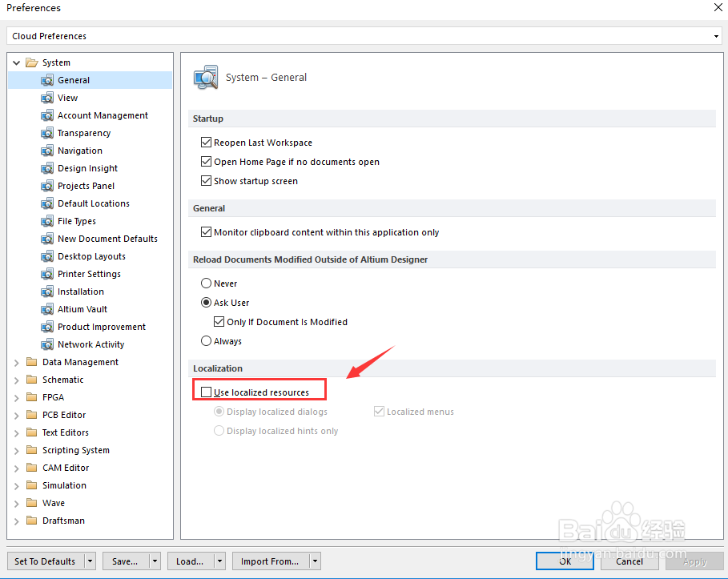
Task: Expand the Draftsman node
Action: pyautogui.click(x=16, y=521)
